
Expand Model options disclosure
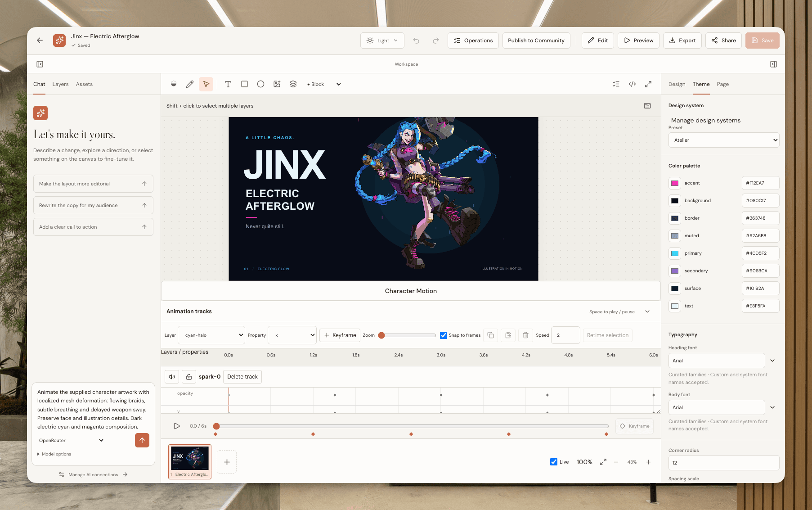54,454
